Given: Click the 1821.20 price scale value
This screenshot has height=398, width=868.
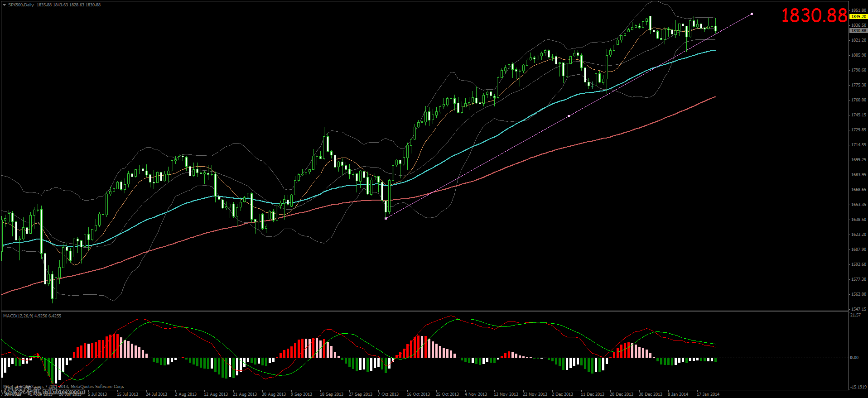Looking at the screenshot, I should pos(858,40).
